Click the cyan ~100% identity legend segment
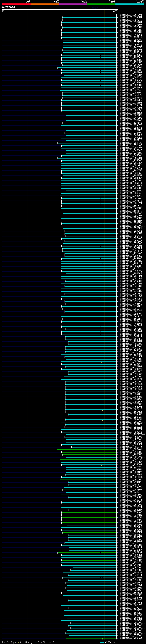146x644 pixels. coord(130,4)
